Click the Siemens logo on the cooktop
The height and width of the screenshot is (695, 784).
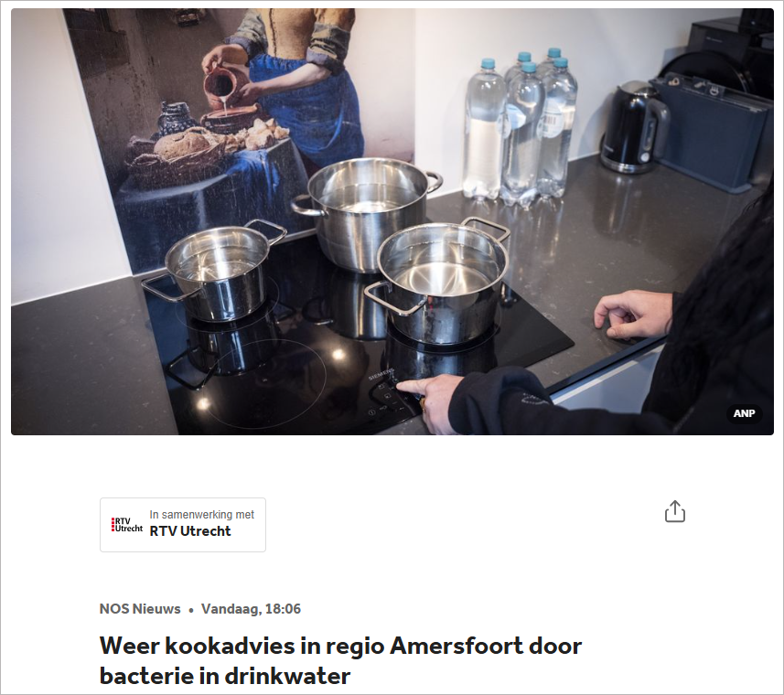point(381,374)
